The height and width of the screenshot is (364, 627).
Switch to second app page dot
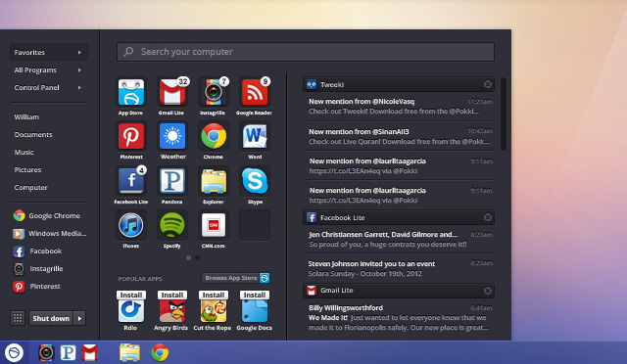(197, 258)
